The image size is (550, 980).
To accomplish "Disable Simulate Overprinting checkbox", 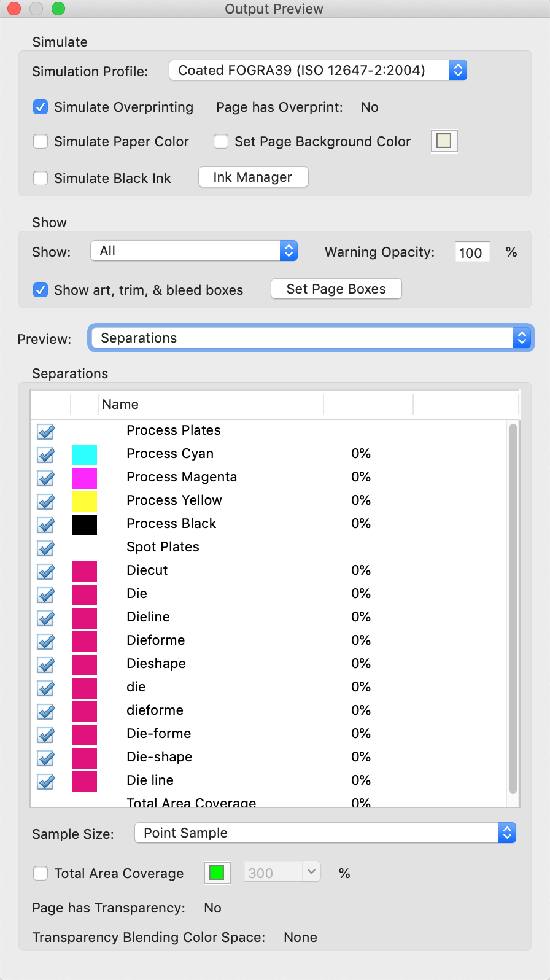I will coord(41,107).
